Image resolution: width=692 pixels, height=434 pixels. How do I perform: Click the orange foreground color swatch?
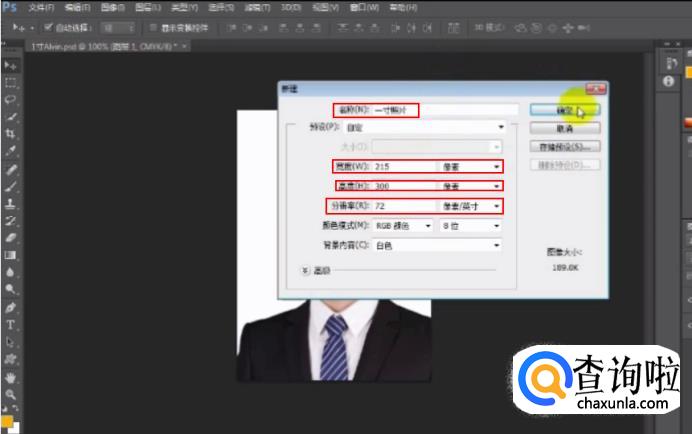(x=7, y=421)
